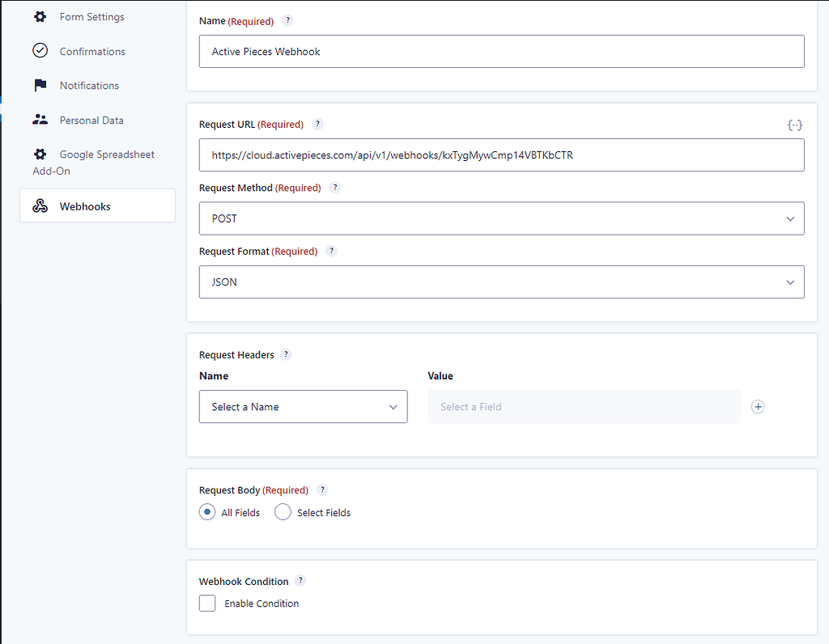The image size is (829, 644).
Task: Click the Personal Data people icon
Action: coord(40,119)
